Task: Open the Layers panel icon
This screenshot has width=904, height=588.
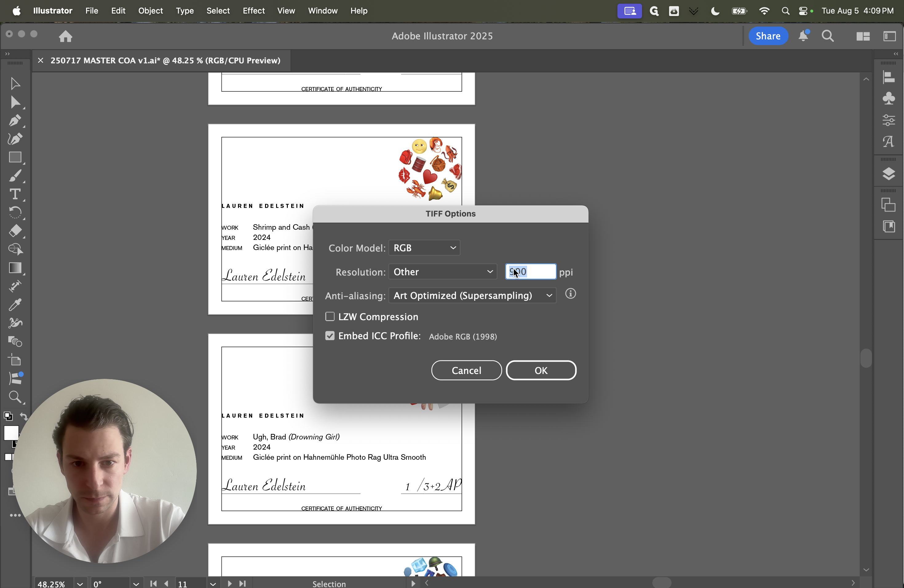Action: (888, 174)
